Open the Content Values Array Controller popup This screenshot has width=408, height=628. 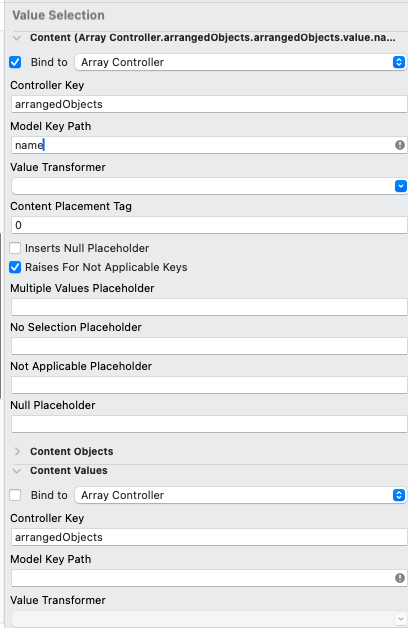pyautogui.click(x=240, y=495)
